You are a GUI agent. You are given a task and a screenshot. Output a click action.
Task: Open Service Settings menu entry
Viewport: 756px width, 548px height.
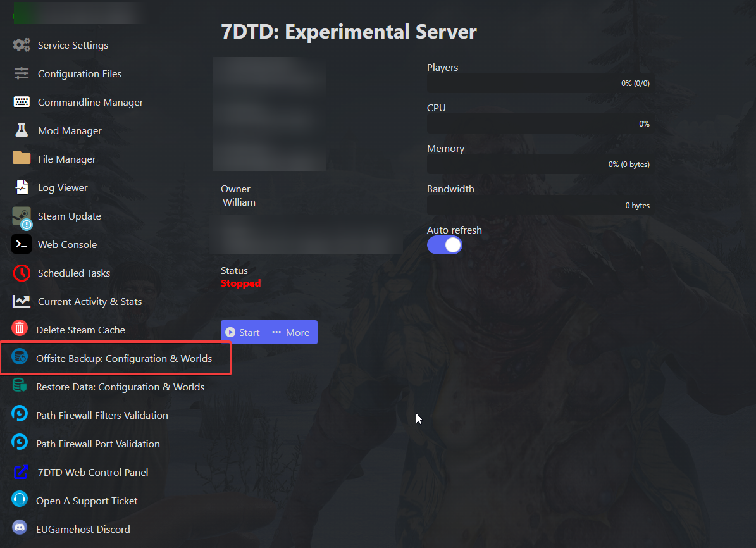73,46
